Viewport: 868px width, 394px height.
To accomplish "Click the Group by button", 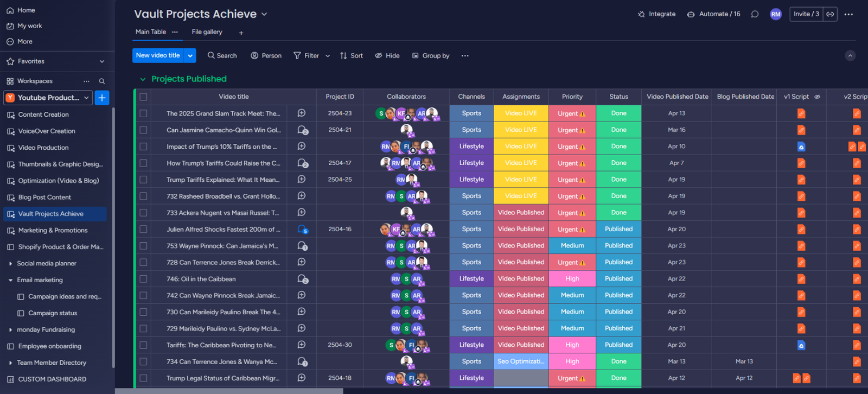I will [431, 55].
